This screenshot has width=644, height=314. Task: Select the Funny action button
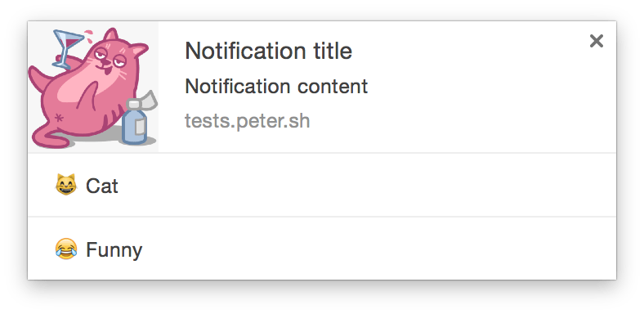pos(322,249)
